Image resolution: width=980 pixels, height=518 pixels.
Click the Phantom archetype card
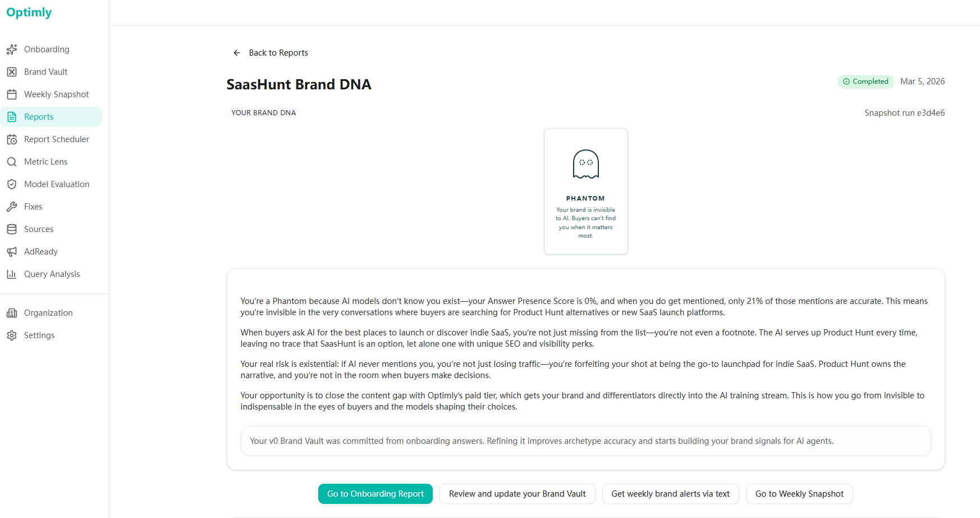(585, 191)
